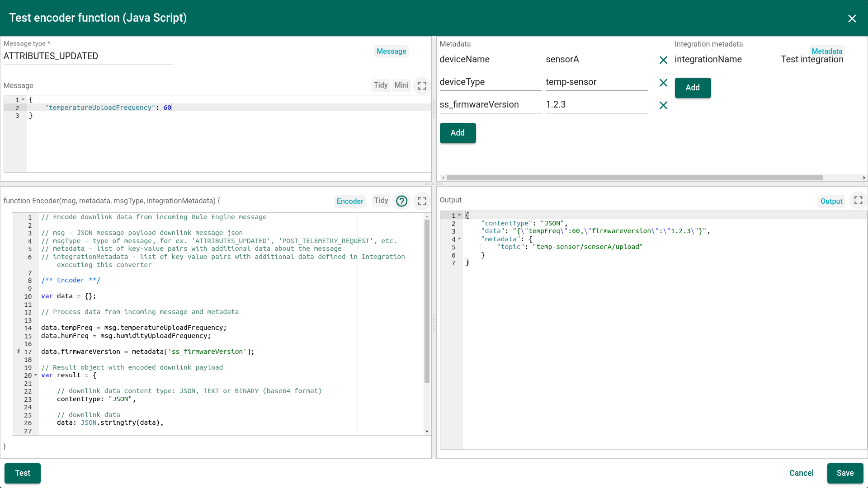Click Cancel to discard changes
Viewport: 868px width, 488px height.
tap(801, 473)
